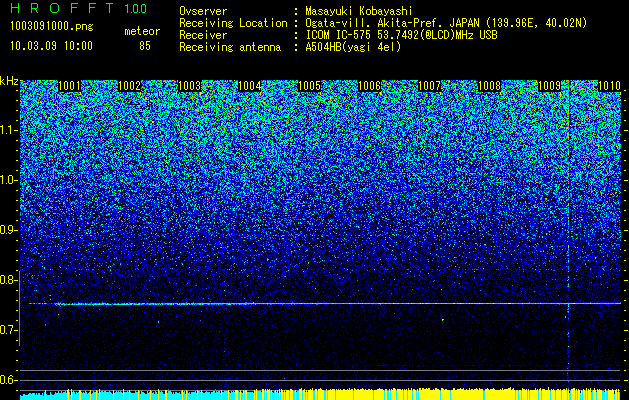
Task: Click the HROFFT 1.0.0 title text
Action: tap(78, 8)
